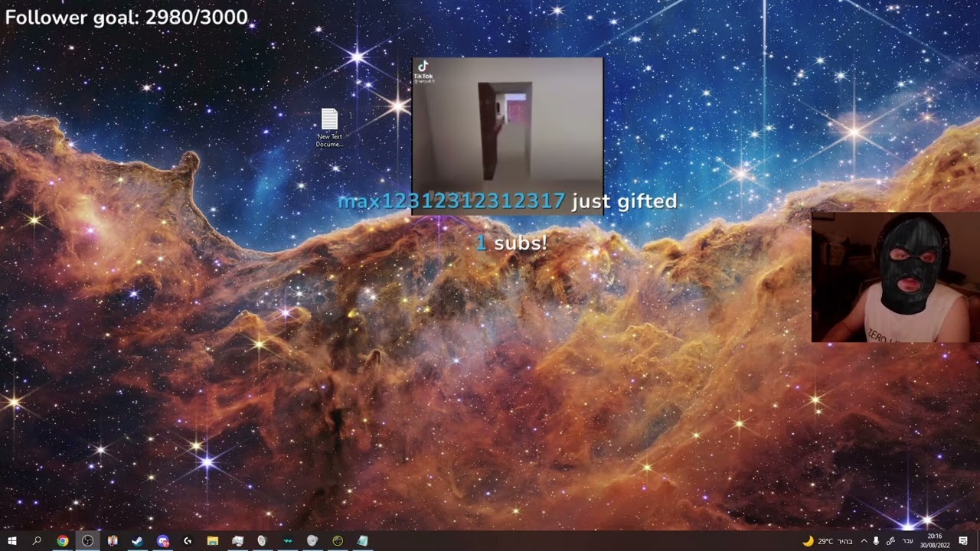980x551 pixels.
Task: Click the TikTok video thumbnail
Action: click(508, 135)
